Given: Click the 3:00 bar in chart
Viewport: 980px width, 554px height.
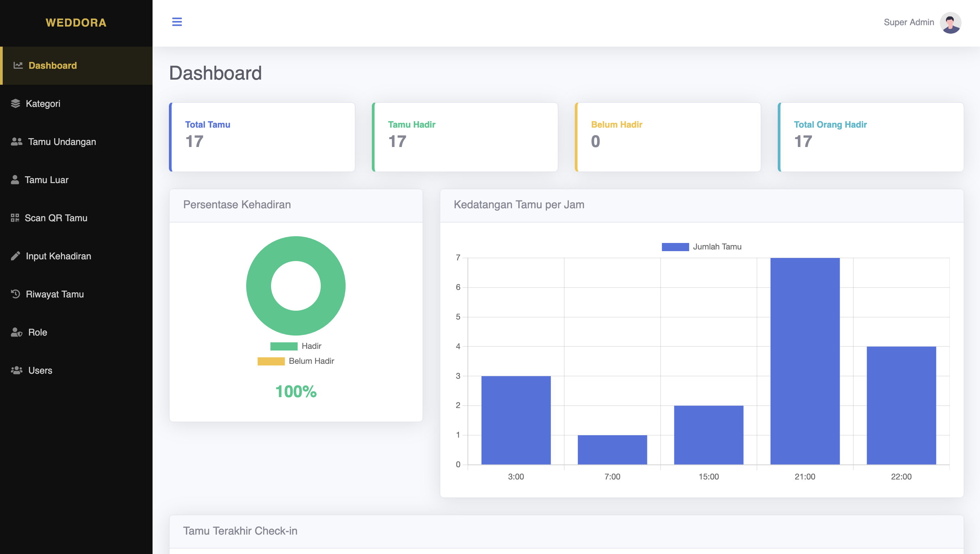Looking at the screenshot, I should (516, 420).
